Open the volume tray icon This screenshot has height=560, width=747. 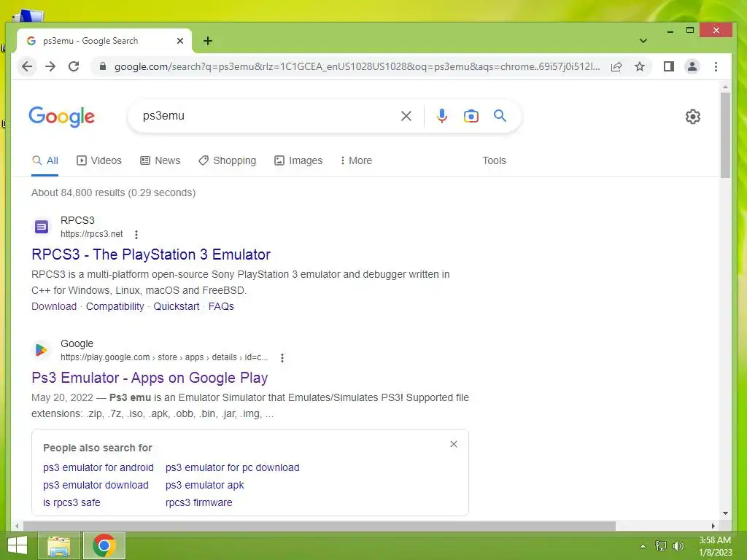pos(678,546)
